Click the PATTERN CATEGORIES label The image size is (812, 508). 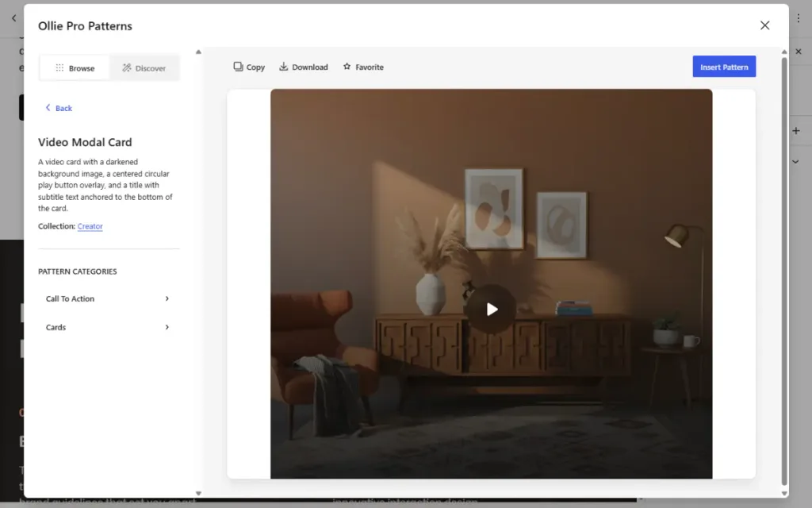(77, 271)
